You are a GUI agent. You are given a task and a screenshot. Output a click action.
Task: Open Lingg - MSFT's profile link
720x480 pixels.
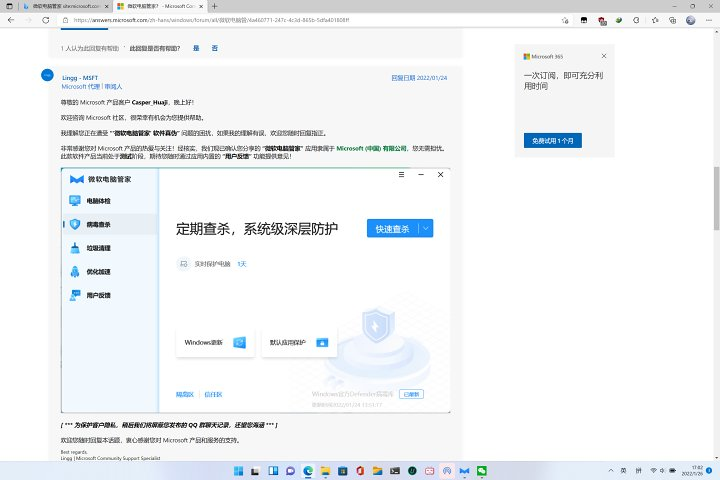80,78
